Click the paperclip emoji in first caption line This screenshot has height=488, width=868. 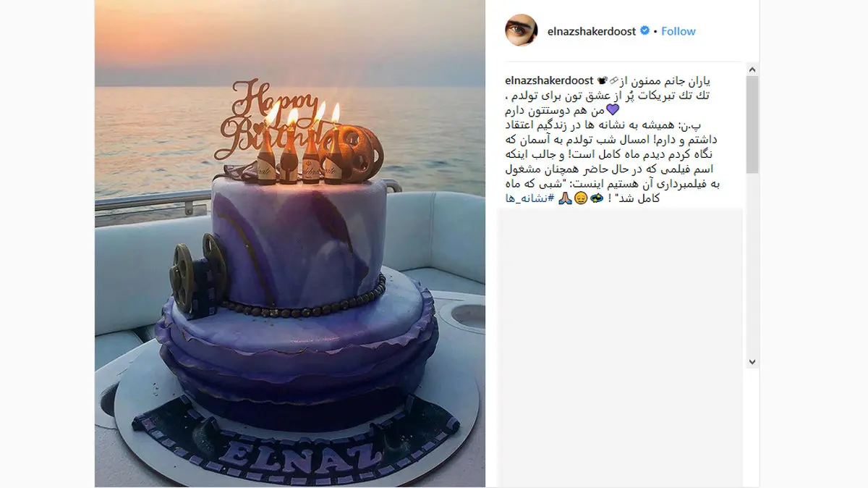(x=615, y=80)
